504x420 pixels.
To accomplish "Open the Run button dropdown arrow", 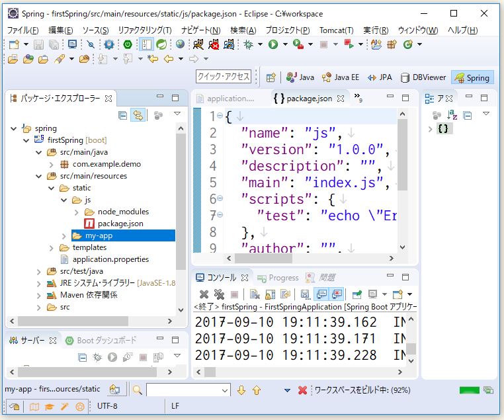I will pos(285,44).
